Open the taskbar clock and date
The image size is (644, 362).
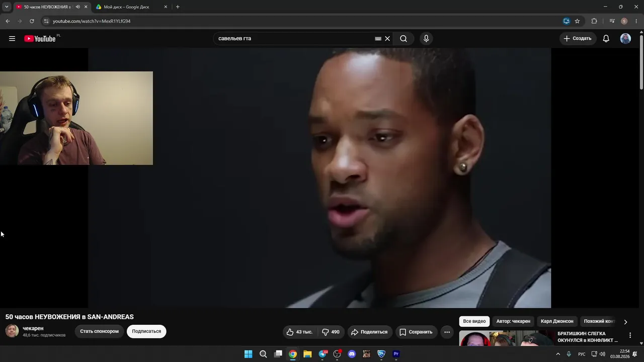coord(620,354)
